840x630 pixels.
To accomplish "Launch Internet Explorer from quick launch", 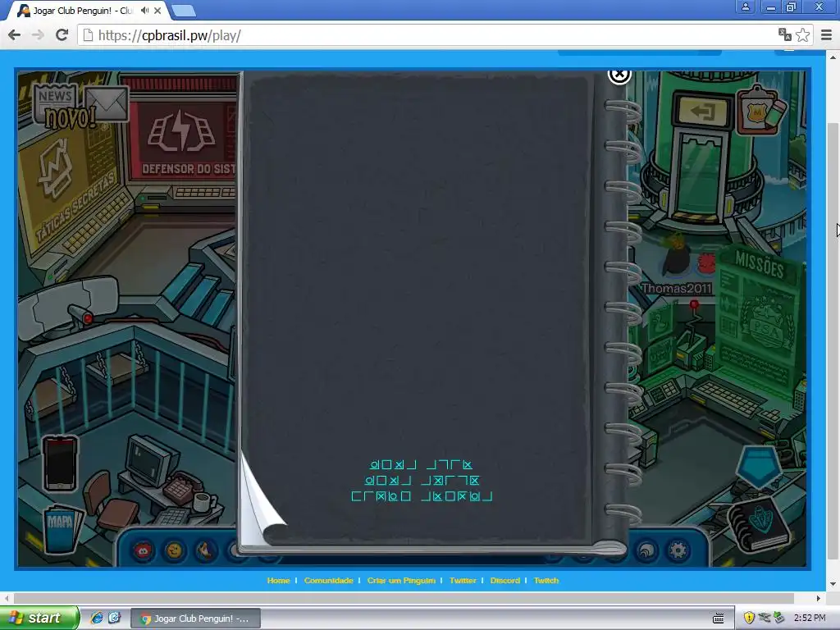I will tap(97, 618).
